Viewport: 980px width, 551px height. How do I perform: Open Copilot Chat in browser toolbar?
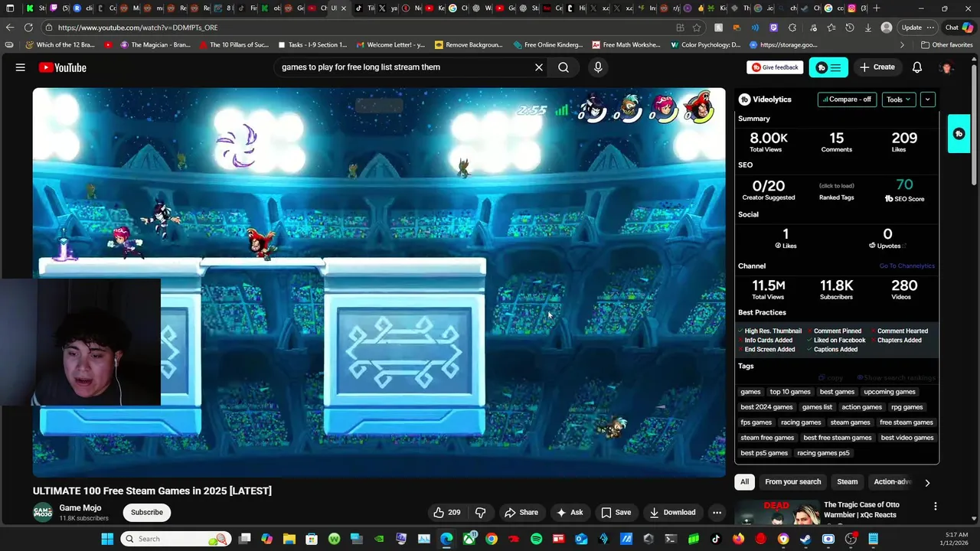959,28
